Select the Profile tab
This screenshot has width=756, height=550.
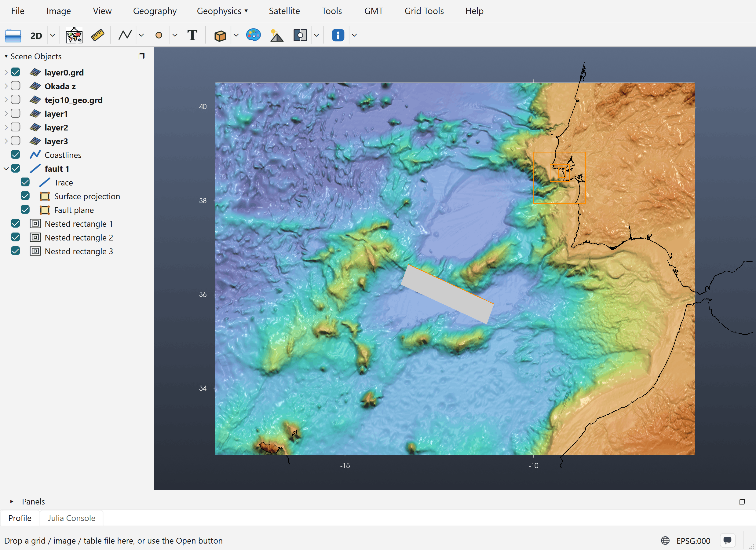(20, 518)
